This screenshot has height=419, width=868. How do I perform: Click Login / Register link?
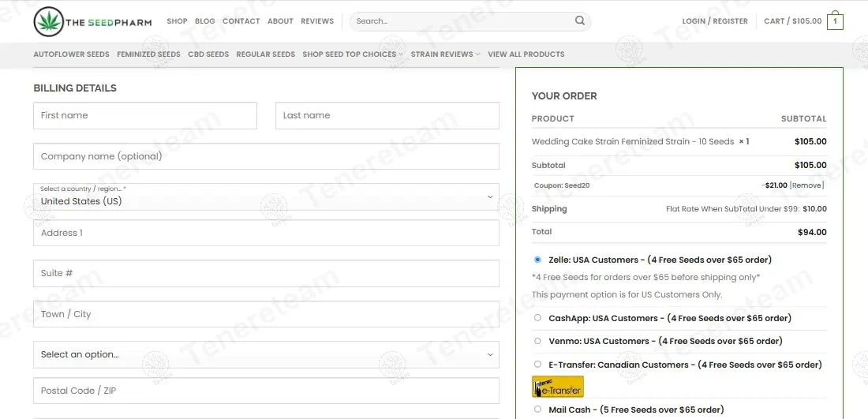tap(715, 21)
